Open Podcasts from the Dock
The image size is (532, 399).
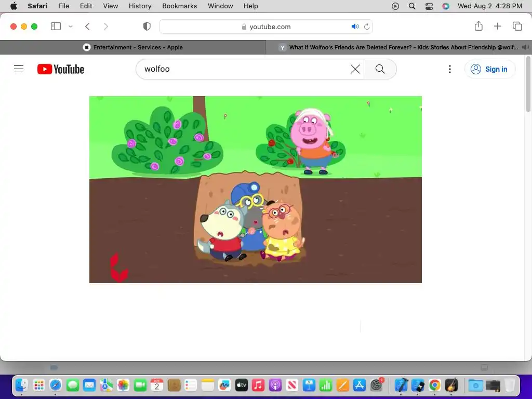(x=275, y=385)
